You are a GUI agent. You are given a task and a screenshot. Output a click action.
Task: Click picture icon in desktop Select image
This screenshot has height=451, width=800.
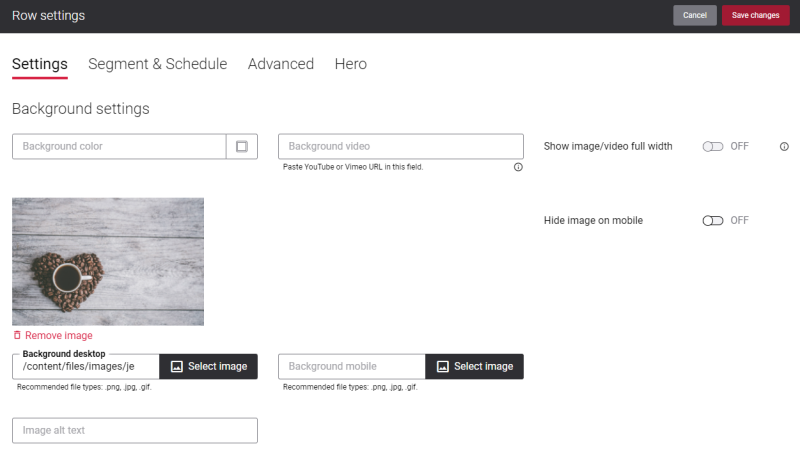(177, 366)
